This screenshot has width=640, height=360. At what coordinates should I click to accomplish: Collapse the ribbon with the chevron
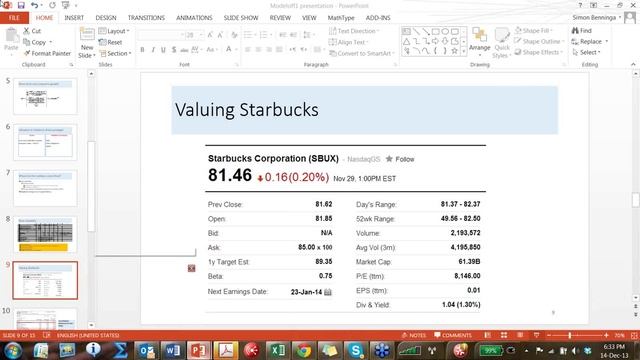pos(633,64)
